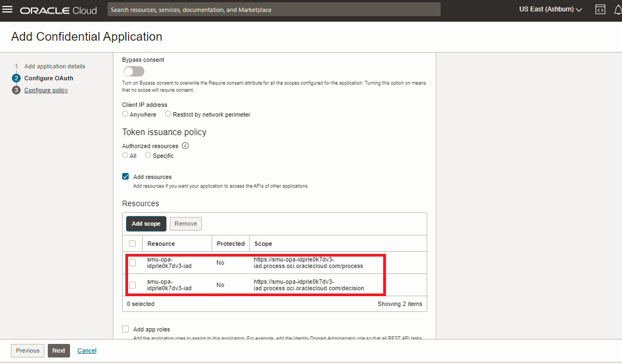Click step 2 Configure OAuth circle
The height and width of the screenshot is (364, 622).
16,78
